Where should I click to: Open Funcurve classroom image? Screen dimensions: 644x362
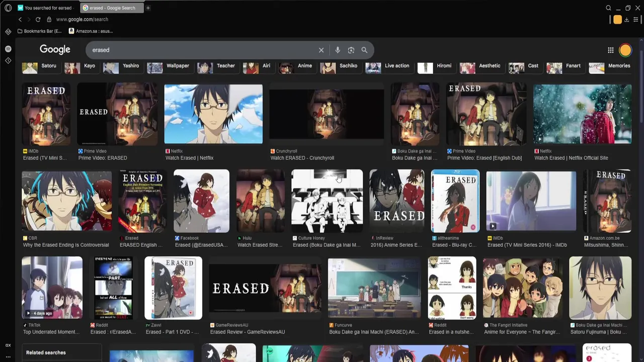(374, 288)
